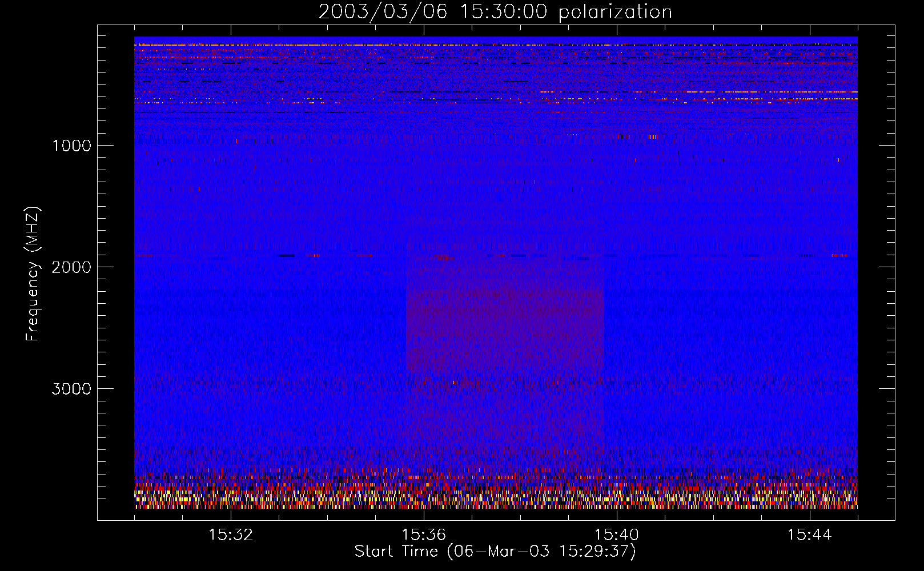Screen dimensions: 924x571
Task: Click the '3000' frequency tick label
Action: click(71, 389)
